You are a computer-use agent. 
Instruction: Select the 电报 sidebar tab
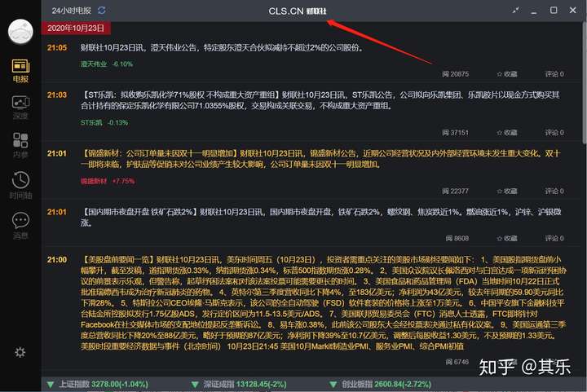(20, 71)
